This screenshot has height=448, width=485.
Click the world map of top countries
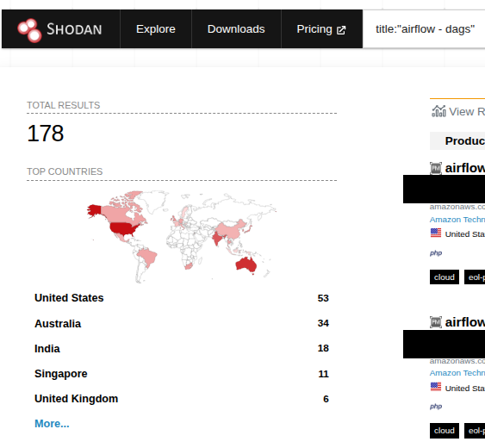pyautogui.click(x=182, y=237)
